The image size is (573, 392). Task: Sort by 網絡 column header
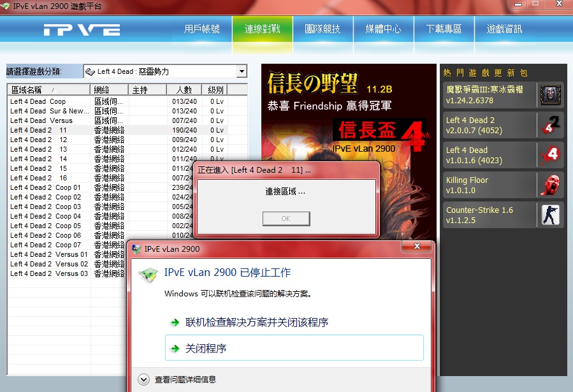click(x=109, y=89)
